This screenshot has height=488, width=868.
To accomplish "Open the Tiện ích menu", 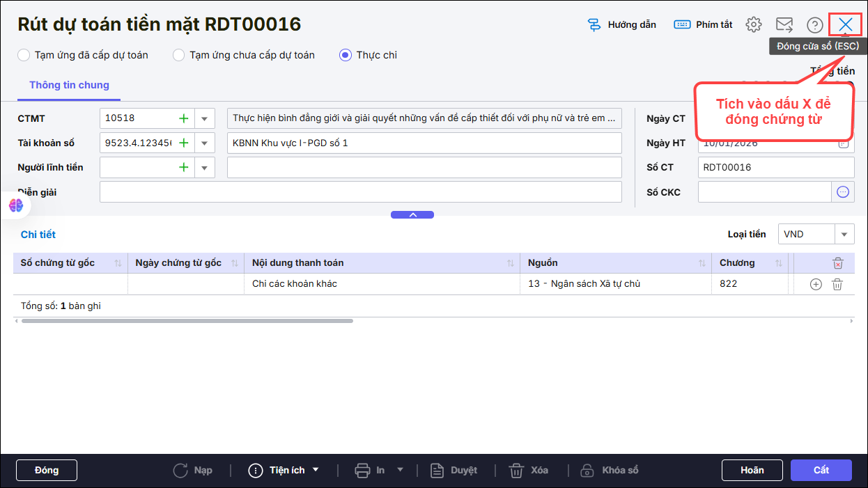I will (x=284, y=470).
